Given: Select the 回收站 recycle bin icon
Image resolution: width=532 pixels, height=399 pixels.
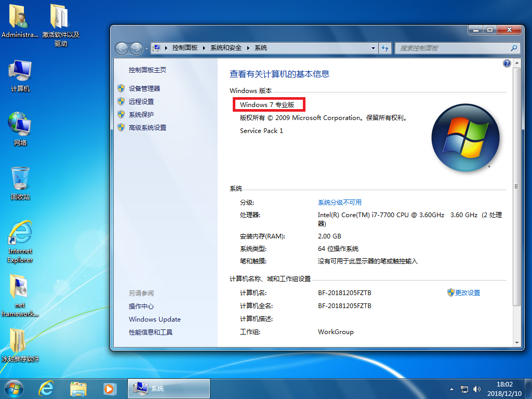Looking at the screenshot, I should [20, 183].
